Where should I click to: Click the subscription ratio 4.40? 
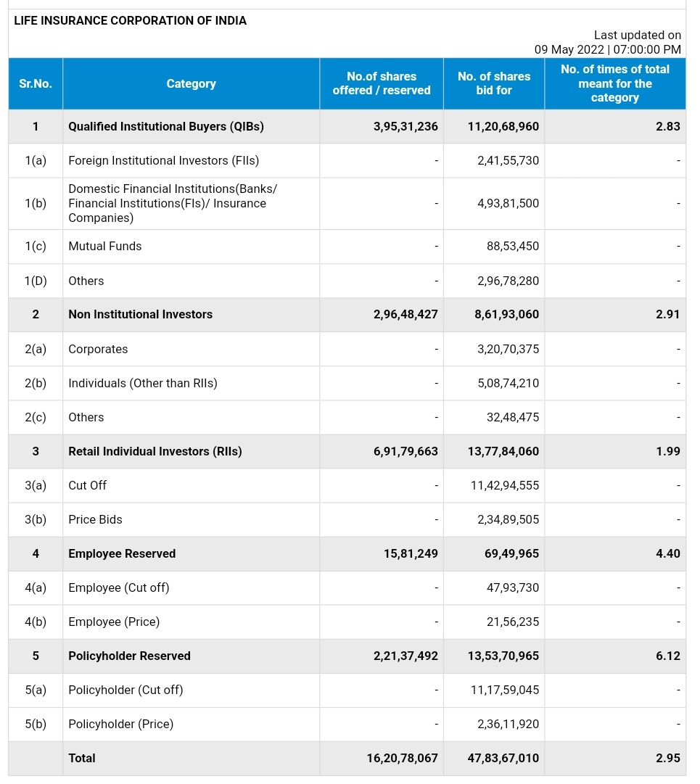click(668, 553)
